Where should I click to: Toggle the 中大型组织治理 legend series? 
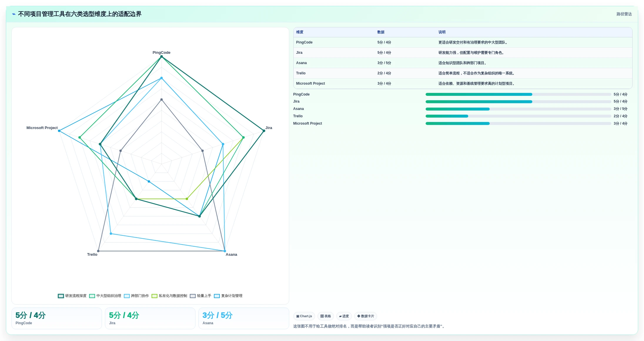point(105,296)
